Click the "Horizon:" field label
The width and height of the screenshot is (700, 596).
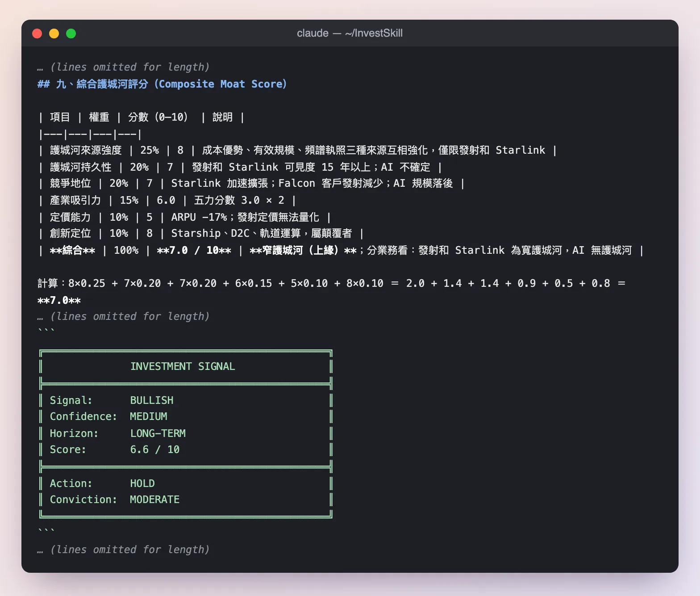[74, 433]
